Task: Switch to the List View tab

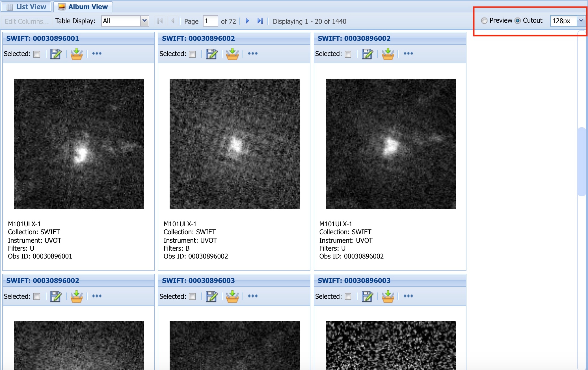Action: 26,7
